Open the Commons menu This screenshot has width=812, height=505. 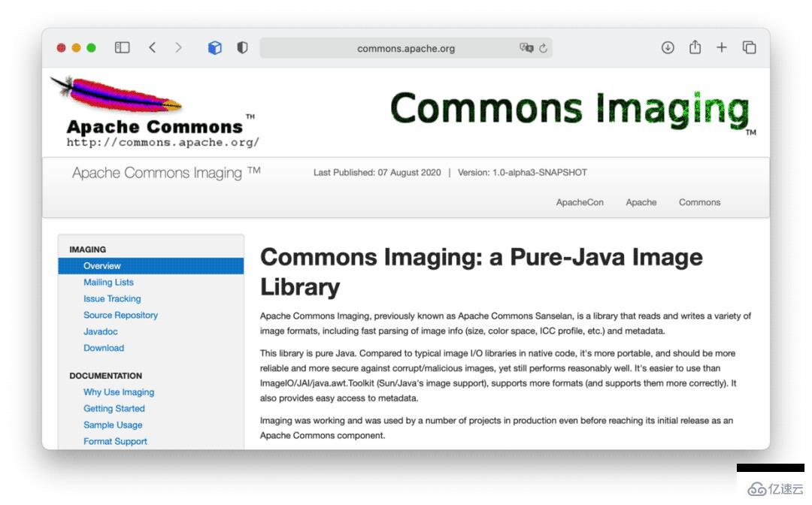tap(700, 202)
